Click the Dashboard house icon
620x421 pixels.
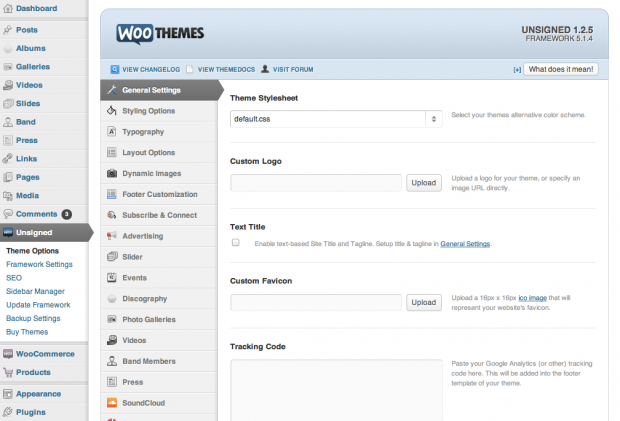click(8, 8)
